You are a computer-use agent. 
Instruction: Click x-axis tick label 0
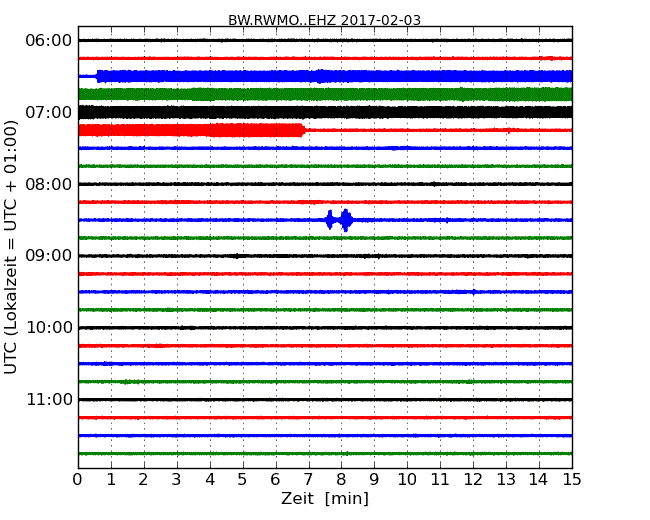pos(78,479)
